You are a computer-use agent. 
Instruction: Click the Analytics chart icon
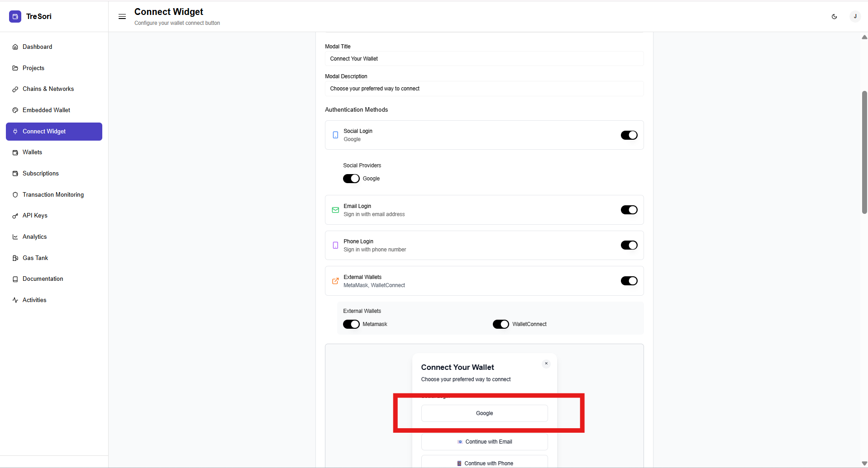click(15, 237)
